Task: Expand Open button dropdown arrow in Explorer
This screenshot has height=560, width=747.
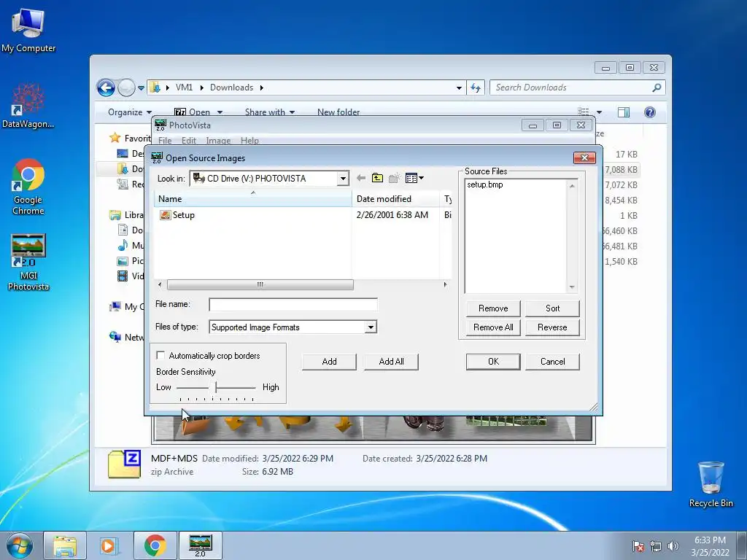Action: click(220, 112)
